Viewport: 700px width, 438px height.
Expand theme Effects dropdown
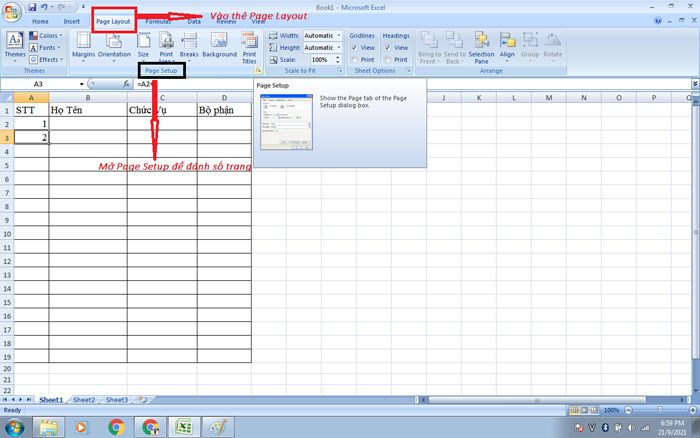46,59
